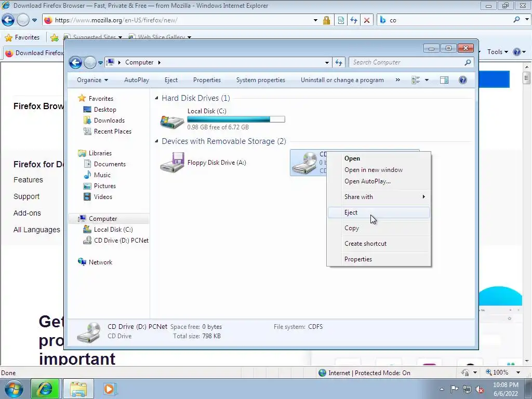
Task: Open IE Tools dropdown menu
Action: (x=497, y=52)
